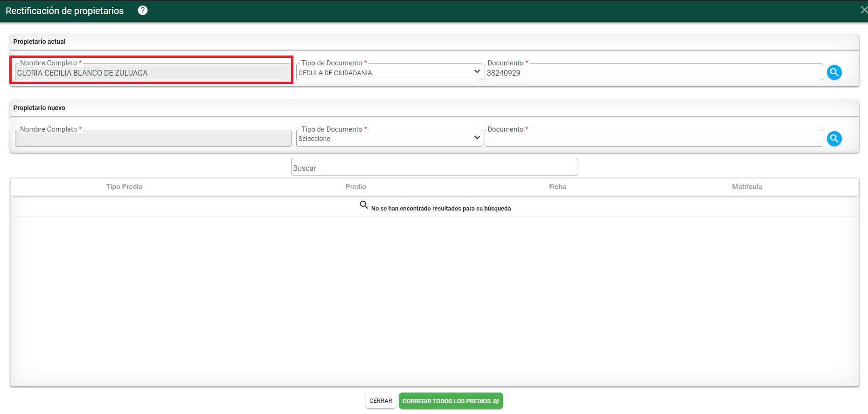
Task: Sort by the Tipo Predio column header
Action: pyautogui.click(x=124, y=187)
